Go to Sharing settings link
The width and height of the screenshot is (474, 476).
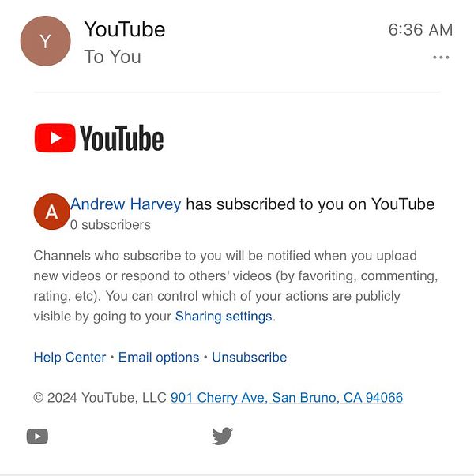click(224, 317)
